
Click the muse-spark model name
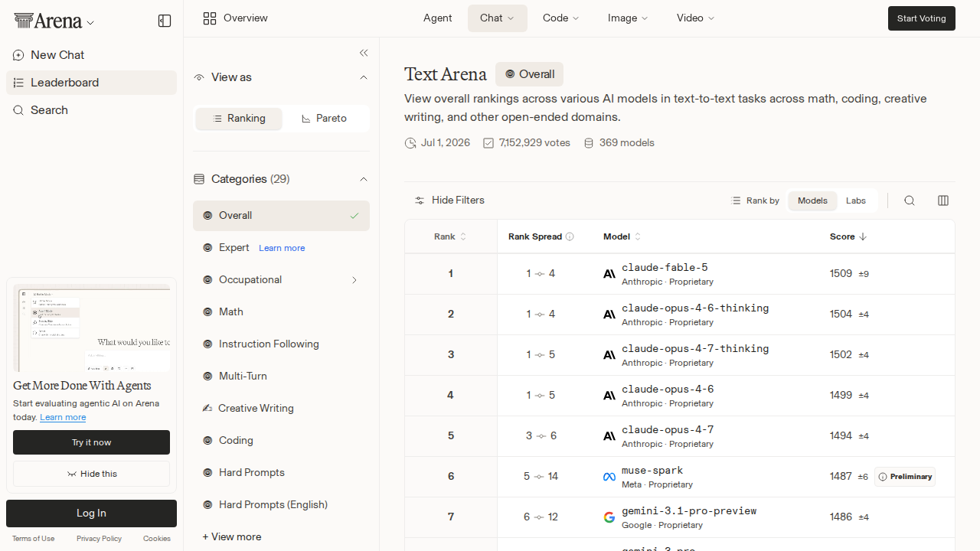click(652, 470)
